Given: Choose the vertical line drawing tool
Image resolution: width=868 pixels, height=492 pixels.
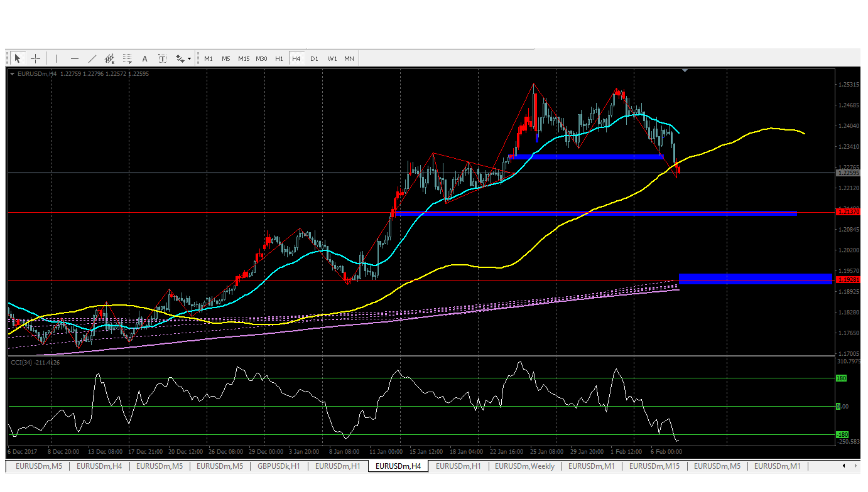Looking at the screenshot, I should click(57, 58).
